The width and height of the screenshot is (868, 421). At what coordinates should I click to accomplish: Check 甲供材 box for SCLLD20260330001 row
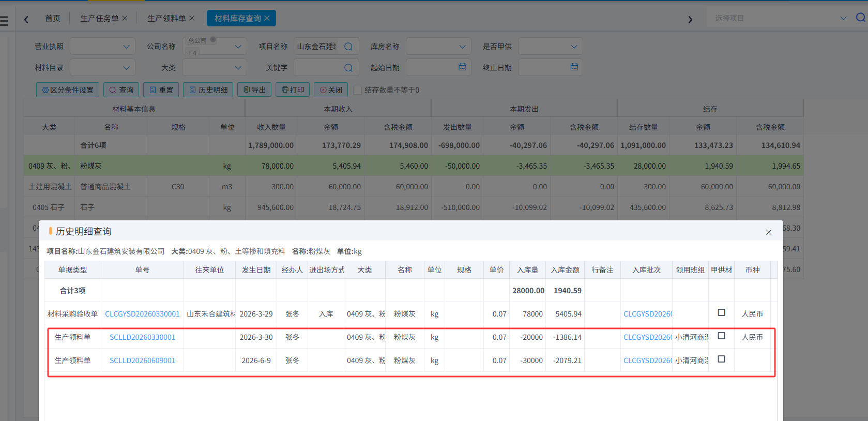pyautogui.click(x=722, y=336)
